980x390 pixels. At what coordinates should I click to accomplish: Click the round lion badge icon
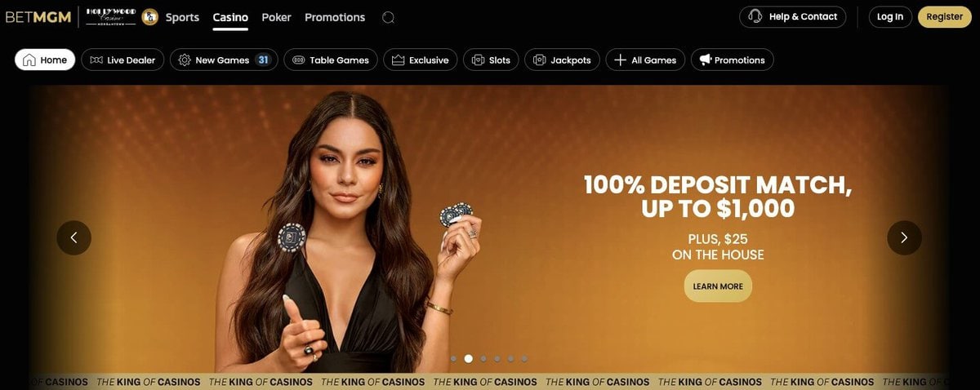[x=149, y=16]
